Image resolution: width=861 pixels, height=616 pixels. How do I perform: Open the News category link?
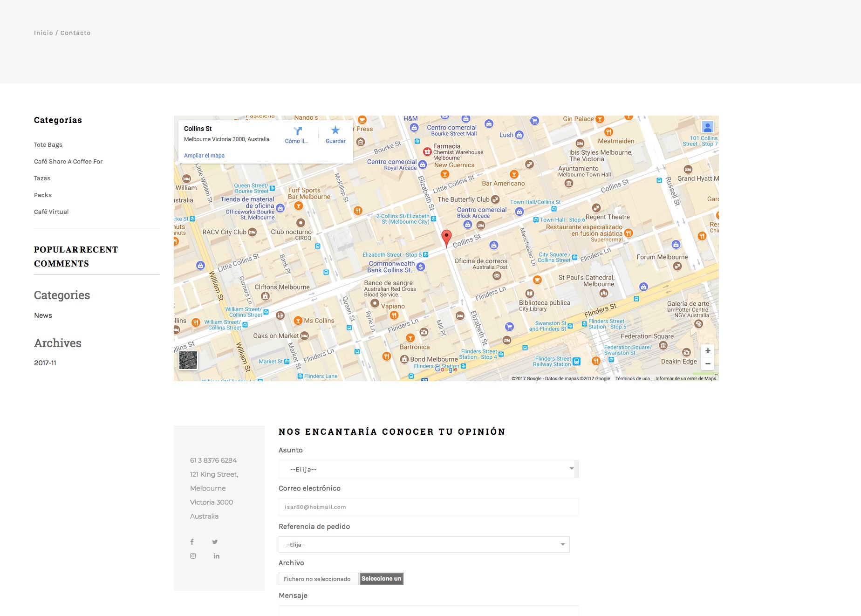pos(43,315)
